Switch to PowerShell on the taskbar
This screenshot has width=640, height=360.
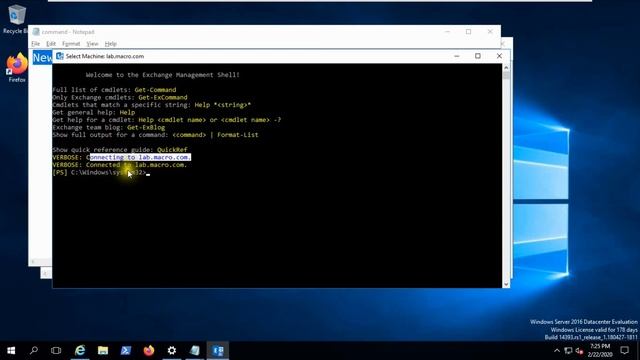pos(126,351)
